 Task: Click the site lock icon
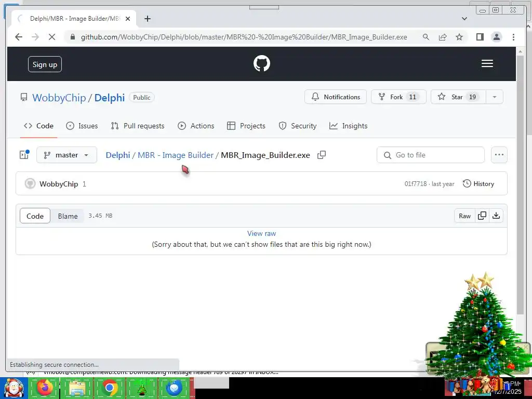tap(72, 37)
